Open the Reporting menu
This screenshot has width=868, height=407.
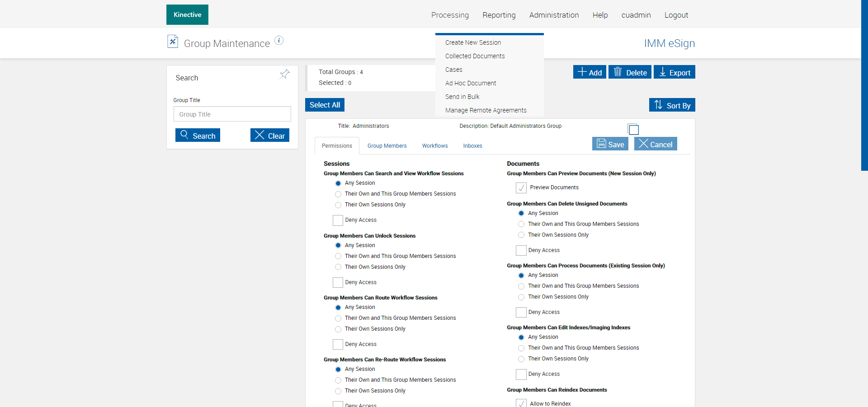tap(499, 15)
